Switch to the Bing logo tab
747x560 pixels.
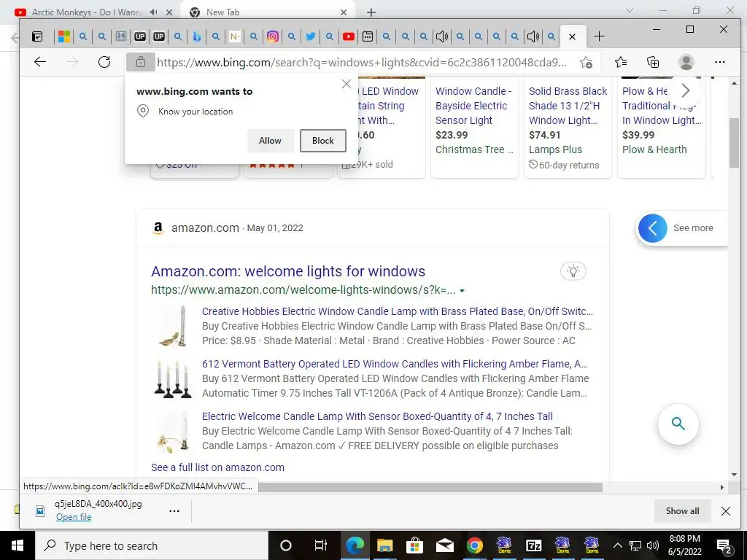197,36
